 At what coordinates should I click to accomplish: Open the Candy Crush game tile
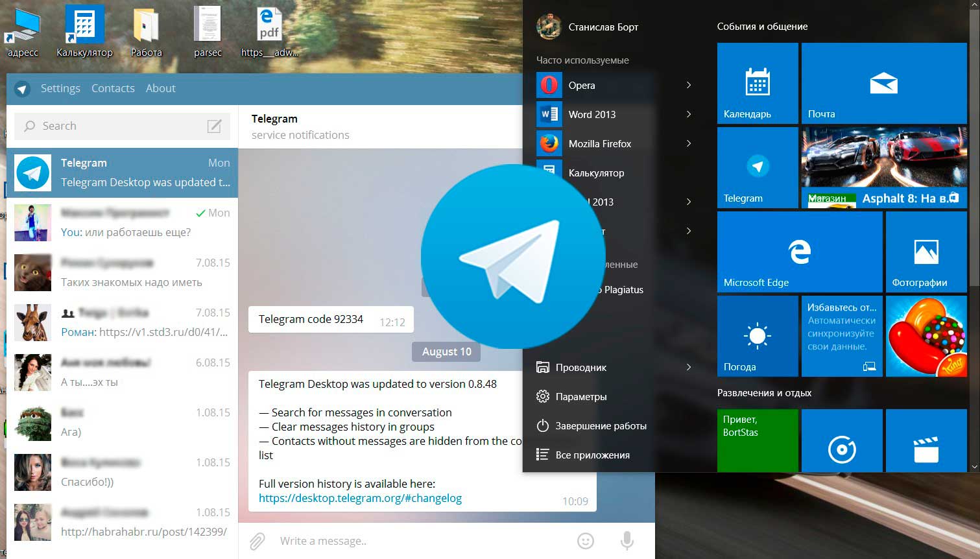(926, 336)
